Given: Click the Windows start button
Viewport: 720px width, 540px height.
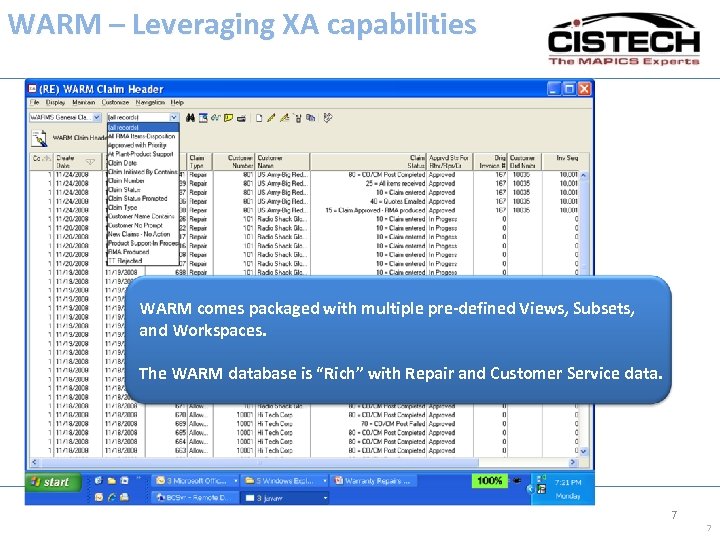Looking at the screenshot, I should pyautogui.click(x=53, y=482).
